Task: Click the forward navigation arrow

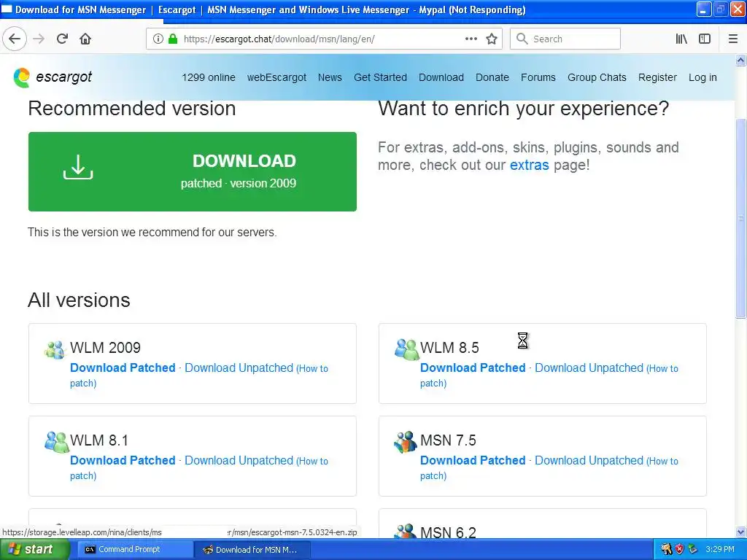Action: (39, 39)
